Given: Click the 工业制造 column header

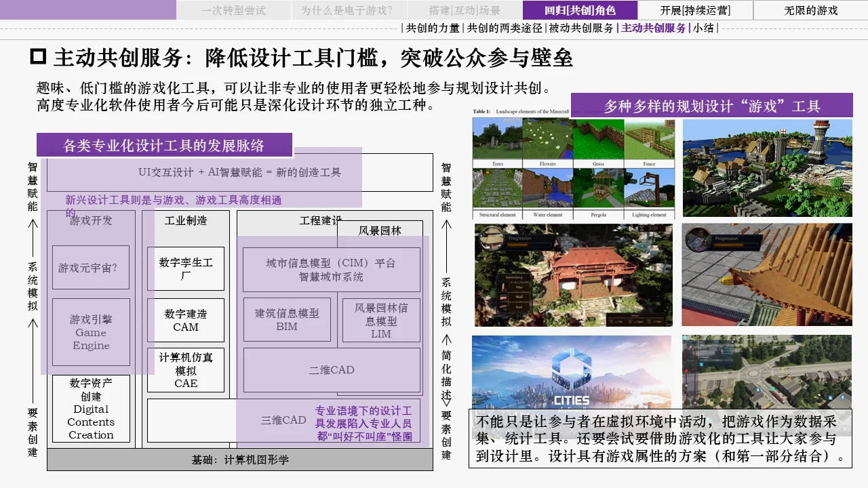Looking at the screenshot, I should [186, 220].
